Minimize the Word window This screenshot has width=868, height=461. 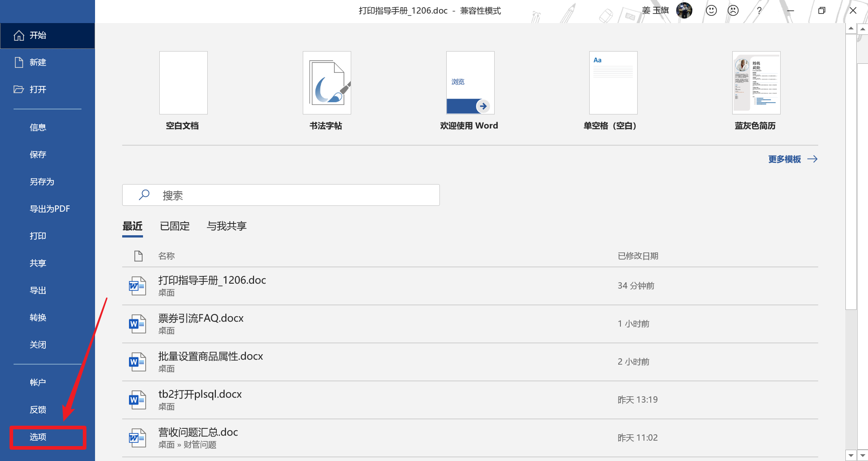pyautogui.click(x=790, y=10)
